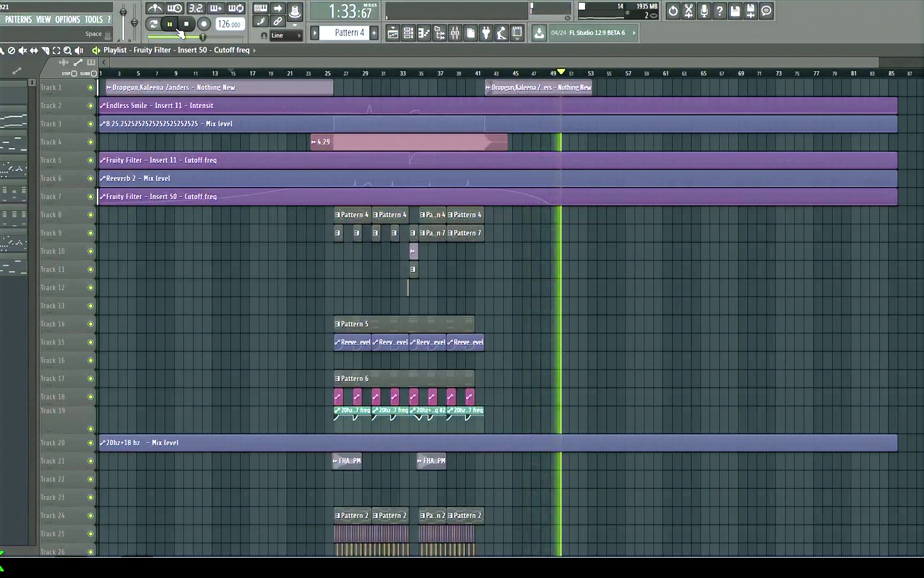Viewport: 924px width, 578px height.
Task: Toggle the link multilink controllers icon
Action: (278, 21)
